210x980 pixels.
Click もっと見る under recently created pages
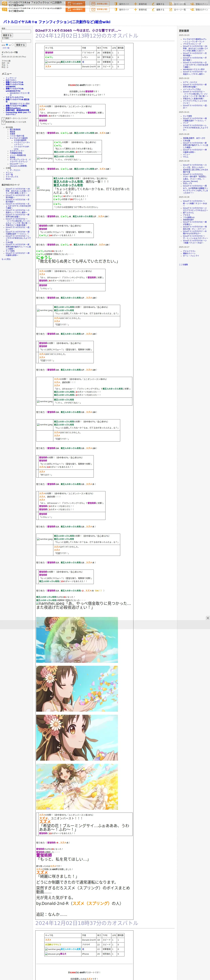[x=6, y=259]
